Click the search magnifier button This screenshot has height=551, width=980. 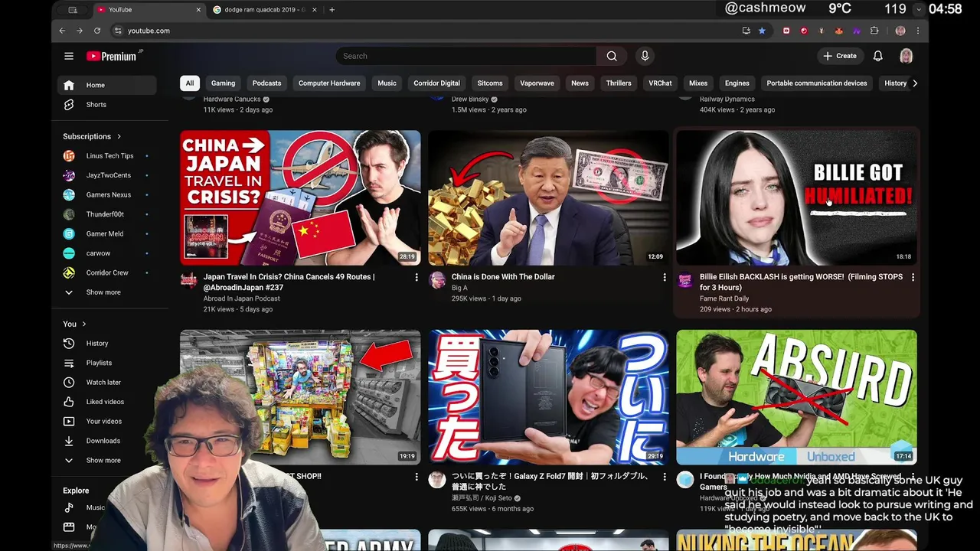click(612, 56)
